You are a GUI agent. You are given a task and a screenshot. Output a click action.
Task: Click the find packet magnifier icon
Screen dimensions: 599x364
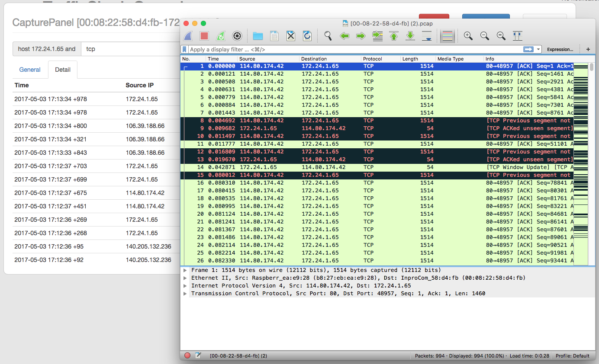(x=328, y=36)
